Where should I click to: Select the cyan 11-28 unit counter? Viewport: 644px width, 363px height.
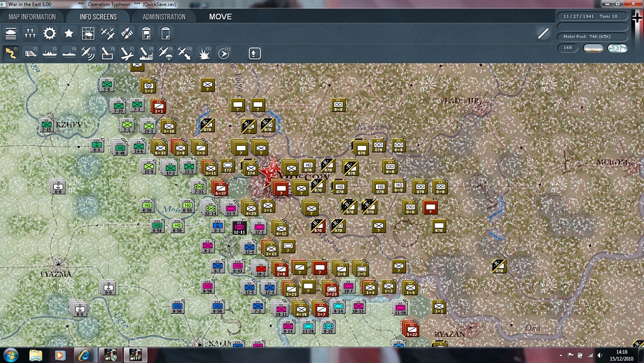(308, 327)
